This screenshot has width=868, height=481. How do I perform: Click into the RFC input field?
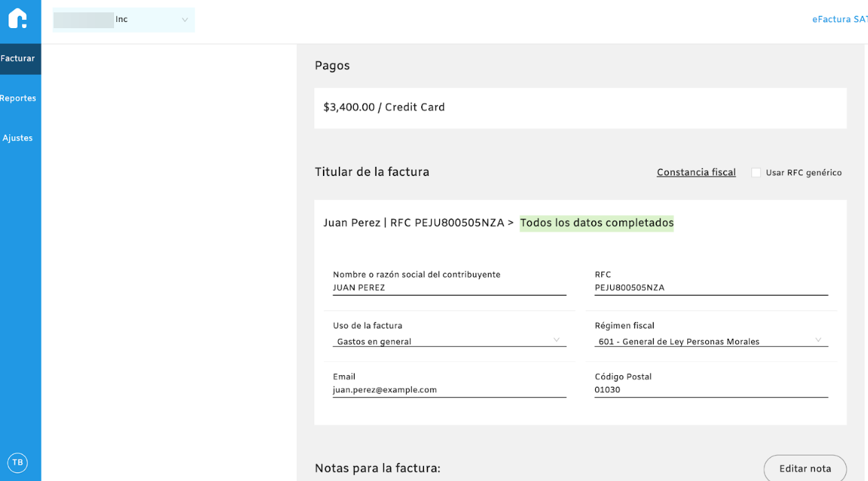(x=711, y=288)
